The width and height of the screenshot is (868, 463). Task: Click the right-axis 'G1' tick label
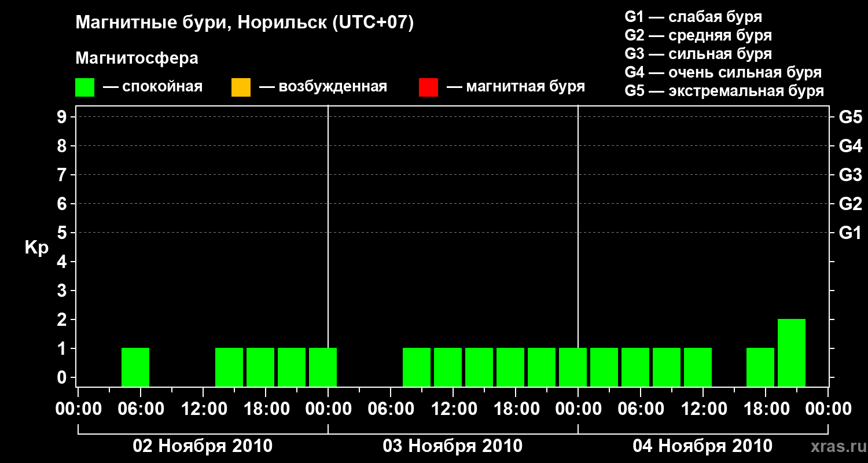850,233
